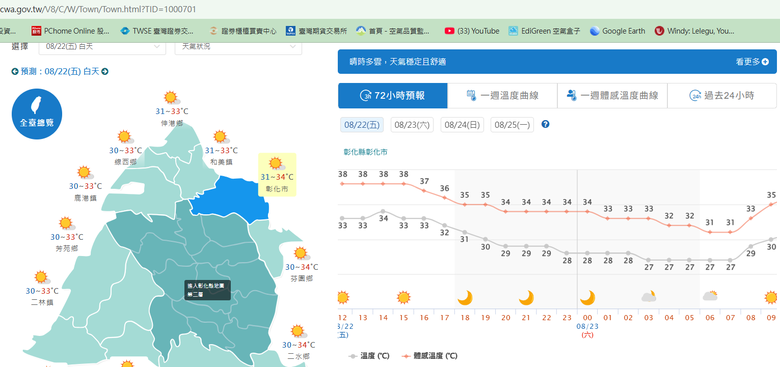The width and height of the screenshot is (780, 367).
Task: Click the 伸港鄉 township label
Action: [172, 123]
